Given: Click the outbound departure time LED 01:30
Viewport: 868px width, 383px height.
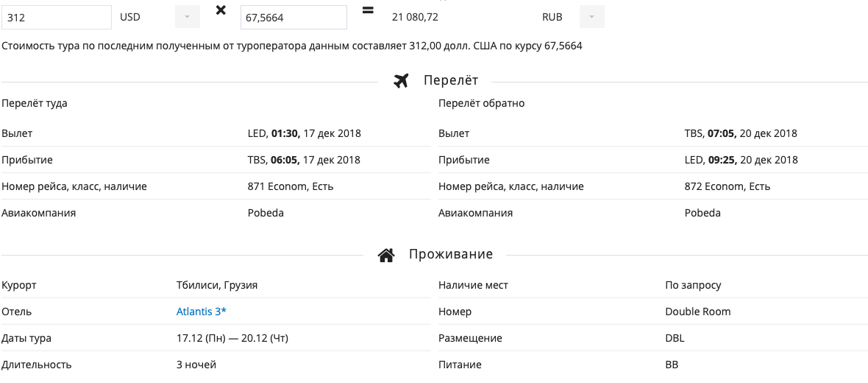Looking at the screenshot, I should click(274, 133).
